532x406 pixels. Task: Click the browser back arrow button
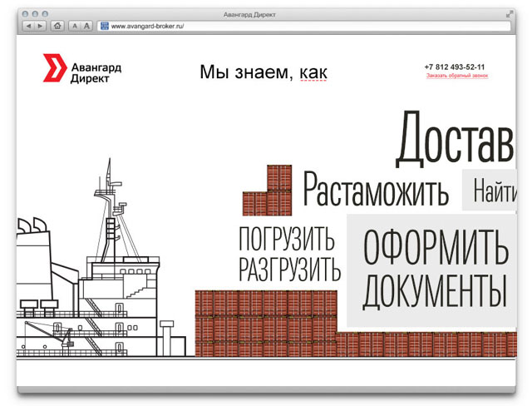[x=28, y=26]
